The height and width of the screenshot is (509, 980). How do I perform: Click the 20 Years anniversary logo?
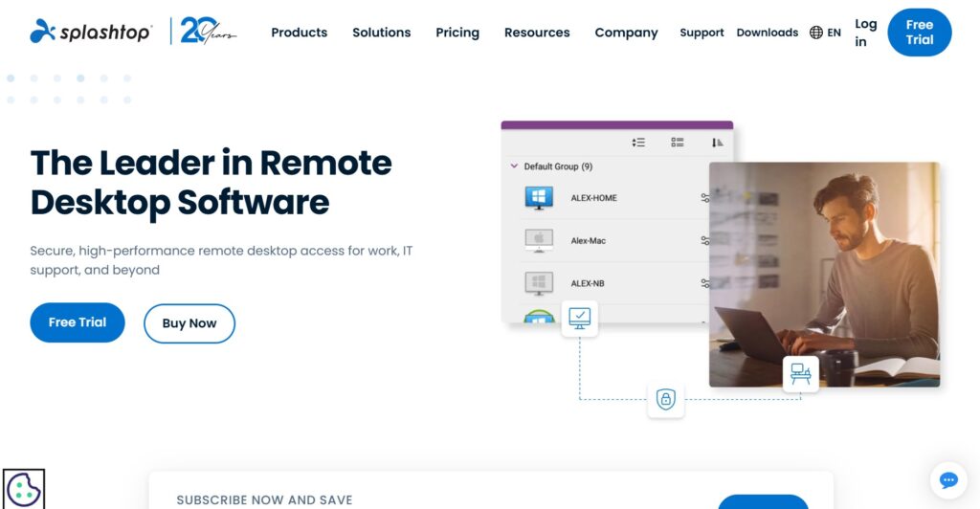point(208,31)
